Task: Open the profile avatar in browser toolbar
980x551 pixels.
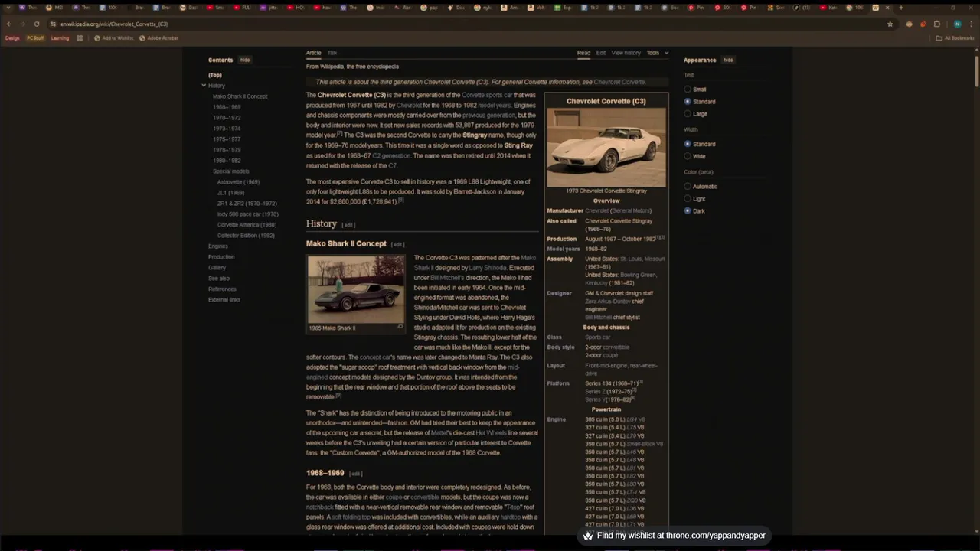Action: 957,24
